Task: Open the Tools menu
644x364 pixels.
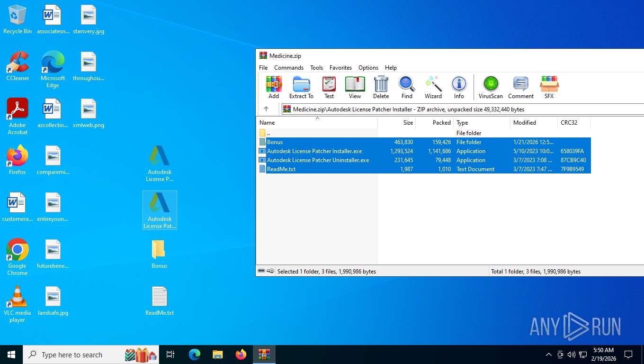Action: 316,68
